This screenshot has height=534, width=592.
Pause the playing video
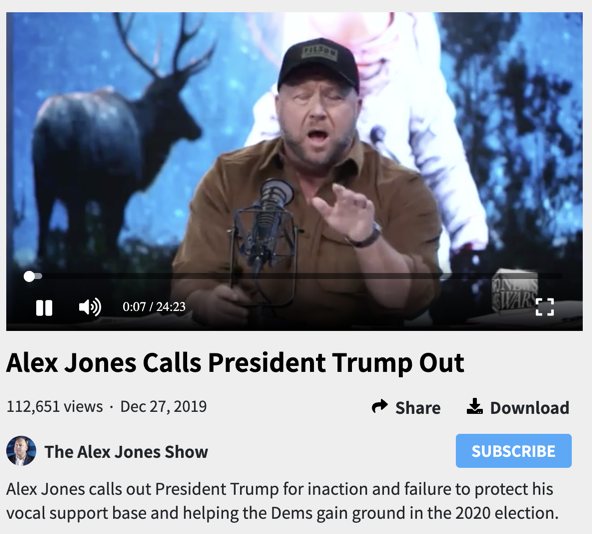tap(44, 307)
